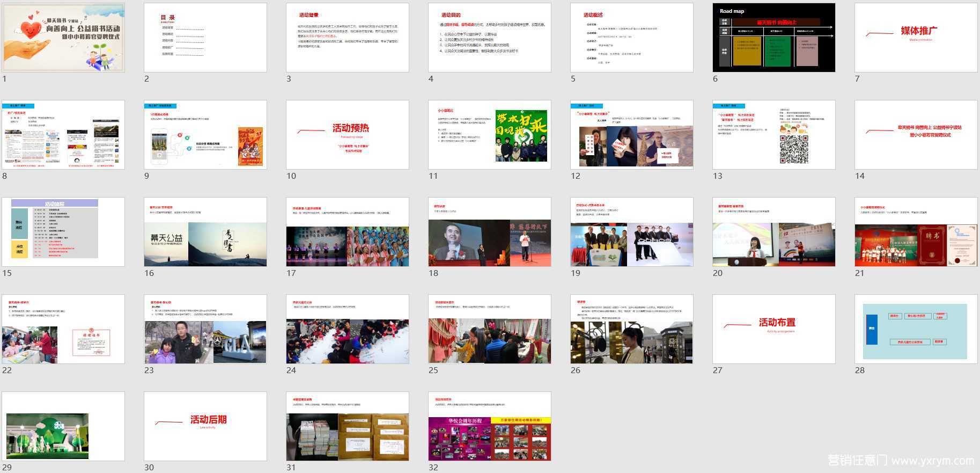Select slide 13 thumbnail with QR code
Image resolution: width=980 pixels, height=473 pixels.
click(x=774, y=135)
